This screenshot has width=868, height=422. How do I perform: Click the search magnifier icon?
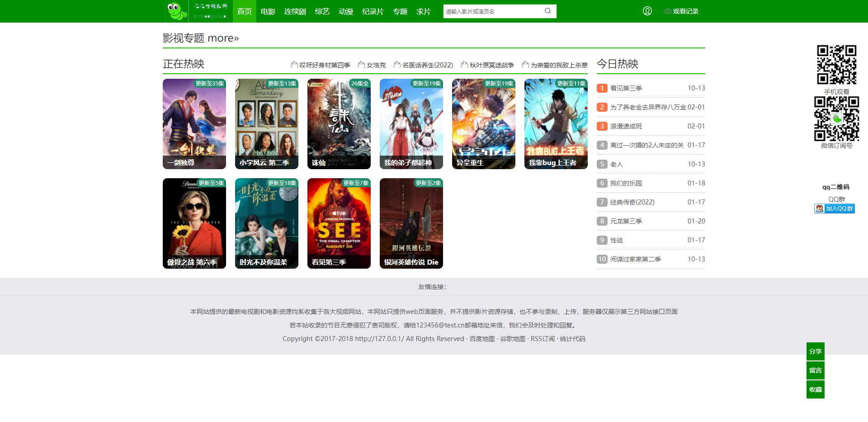(547, 11)
